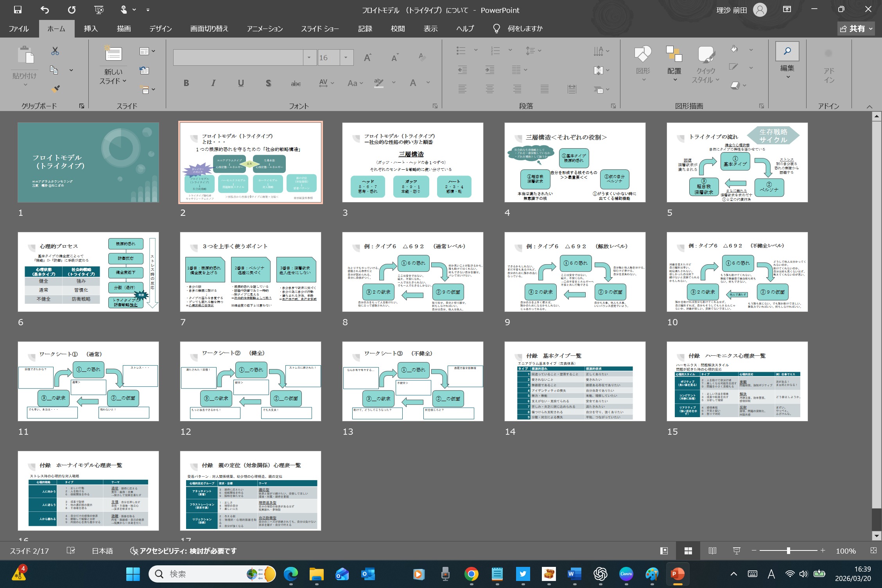882x588 pixels.
Task: Click the New Slide icon
Action: [x=113, y=54]
